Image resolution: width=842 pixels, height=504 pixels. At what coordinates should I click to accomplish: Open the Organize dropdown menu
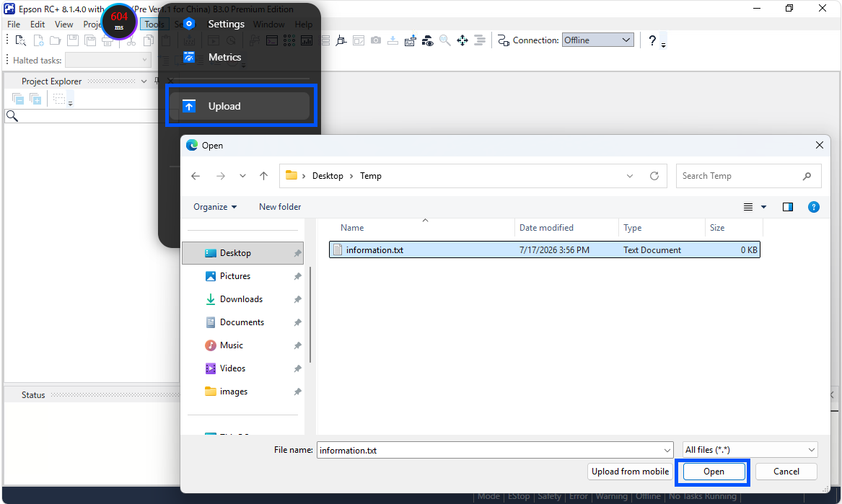coord(215,207)
